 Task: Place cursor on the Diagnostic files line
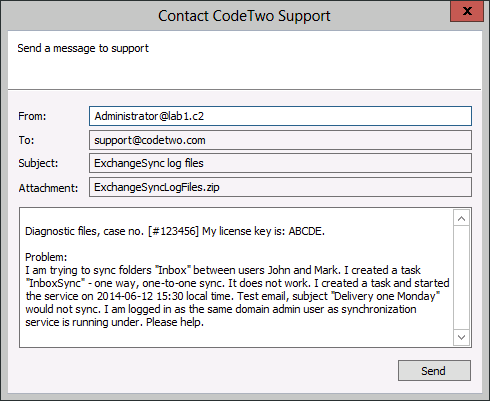point(175,231)
